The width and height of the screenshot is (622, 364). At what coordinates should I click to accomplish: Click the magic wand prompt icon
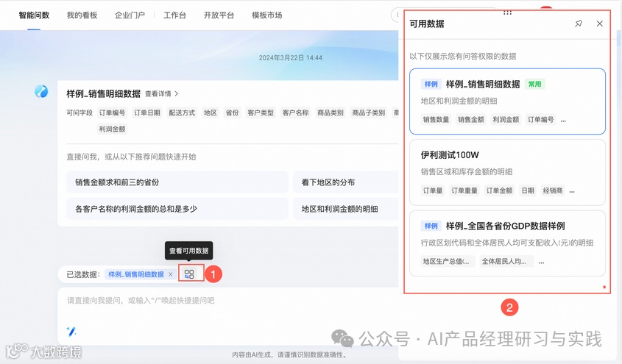71,331
